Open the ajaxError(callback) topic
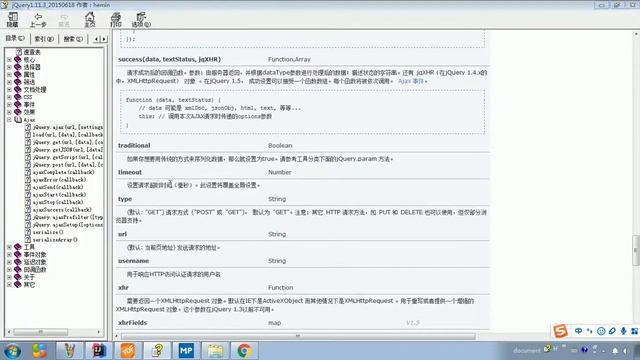The image size is (640, 360). point(59,180)
